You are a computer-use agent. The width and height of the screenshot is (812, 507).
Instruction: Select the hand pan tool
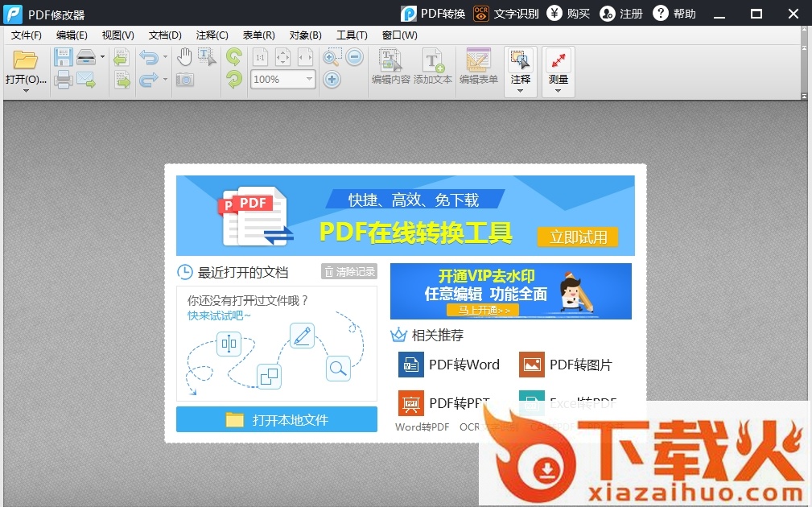click(184, 57)
